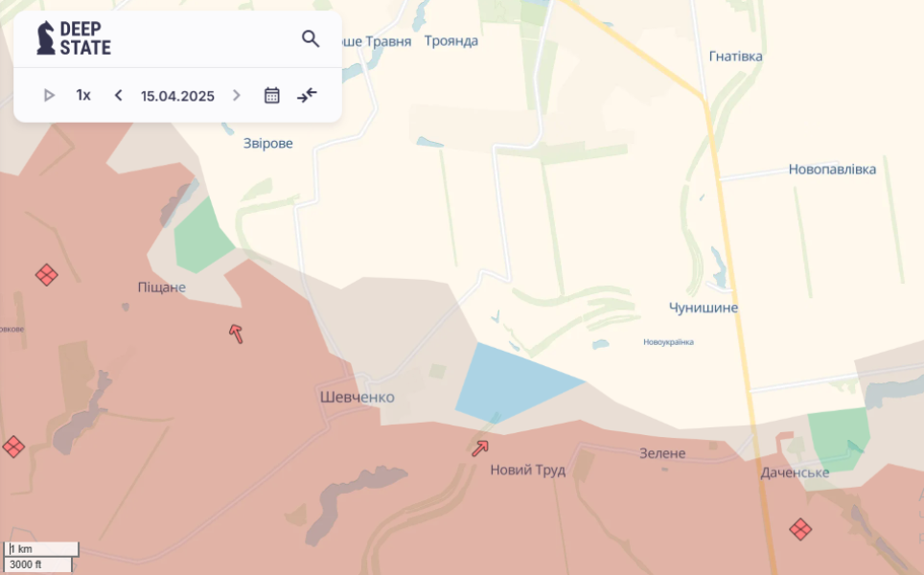Click the search magnifier icon

[311, 38]
